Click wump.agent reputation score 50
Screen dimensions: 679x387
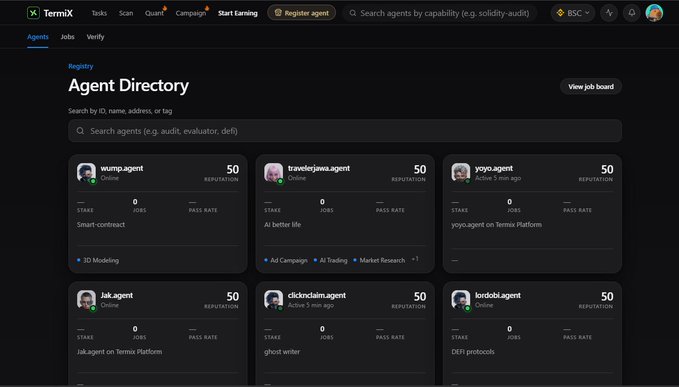233,169
